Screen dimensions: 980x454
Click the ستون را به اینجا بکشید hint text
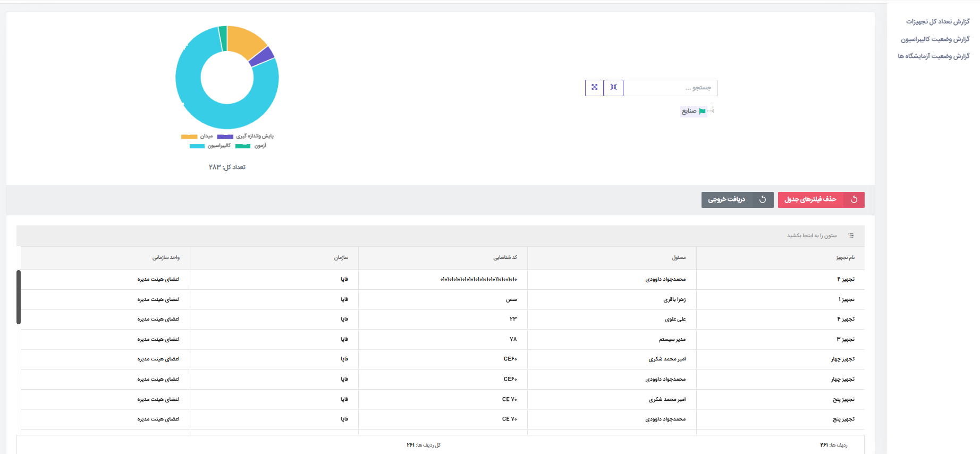point(812,236)
